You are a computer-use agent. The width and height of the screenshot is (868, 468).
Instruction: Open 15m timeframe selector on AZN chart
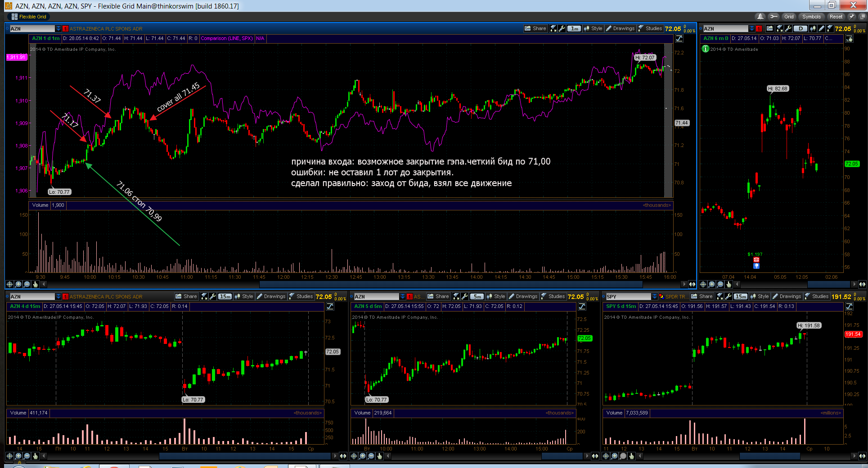pos(225,296)
